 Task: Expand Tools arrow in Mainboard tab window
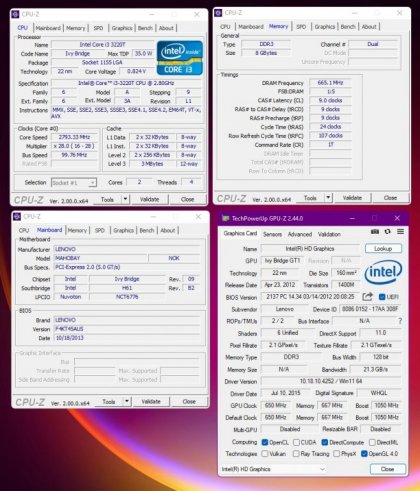point(127,402)
